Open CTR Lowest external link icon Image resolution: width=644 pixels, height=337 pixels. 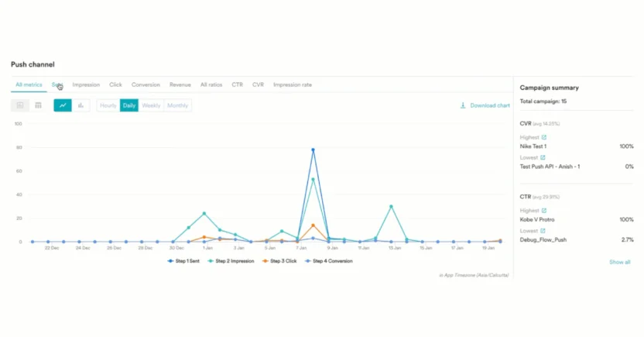click(543, 231)
